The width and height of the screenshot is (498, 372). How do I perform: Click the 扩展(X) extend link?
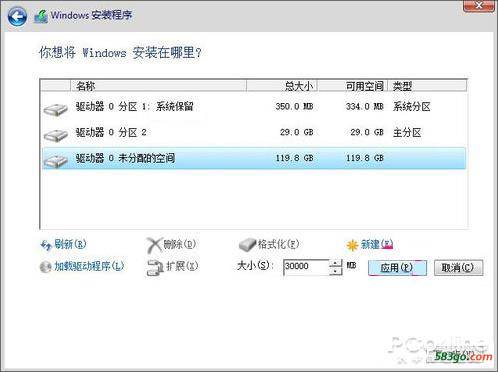click(x=182, y=266)
